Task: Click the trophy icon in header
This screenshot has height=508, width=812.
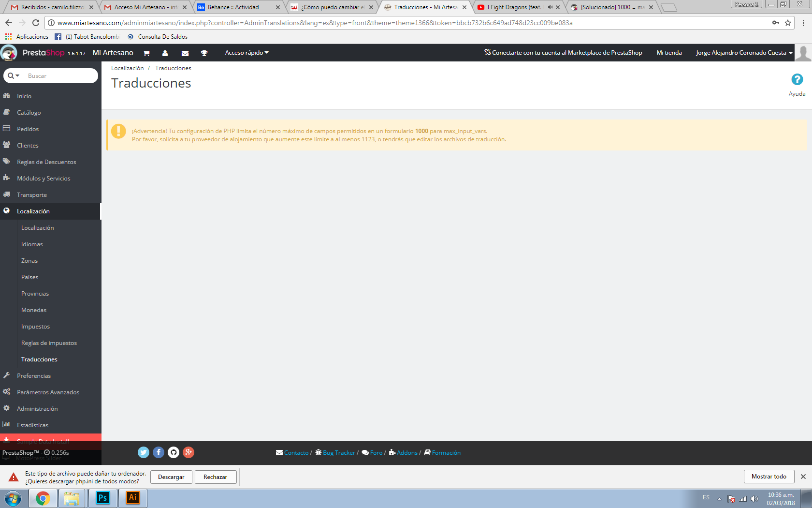Action: click(204, 53)
